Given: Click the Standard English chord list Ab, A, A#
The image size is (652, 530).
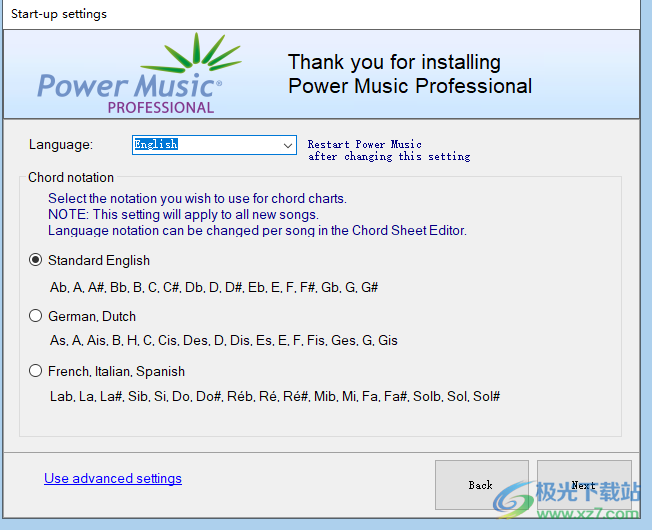Looking at the screenshot, I should pyautogui.click(x=214, y=287).
